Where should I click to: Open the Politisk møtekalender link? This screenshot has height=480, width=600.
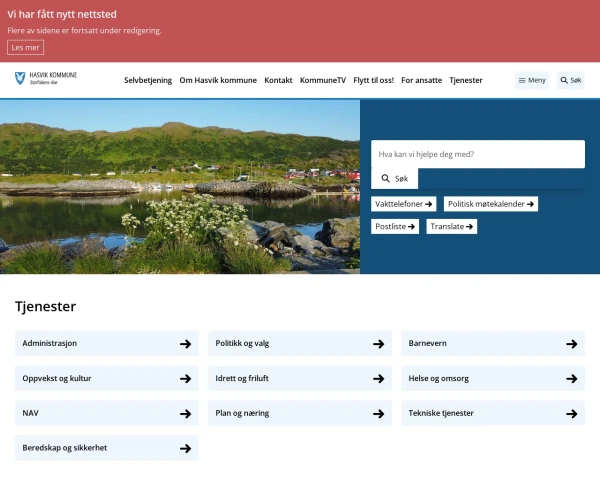(x=491, y=204)
